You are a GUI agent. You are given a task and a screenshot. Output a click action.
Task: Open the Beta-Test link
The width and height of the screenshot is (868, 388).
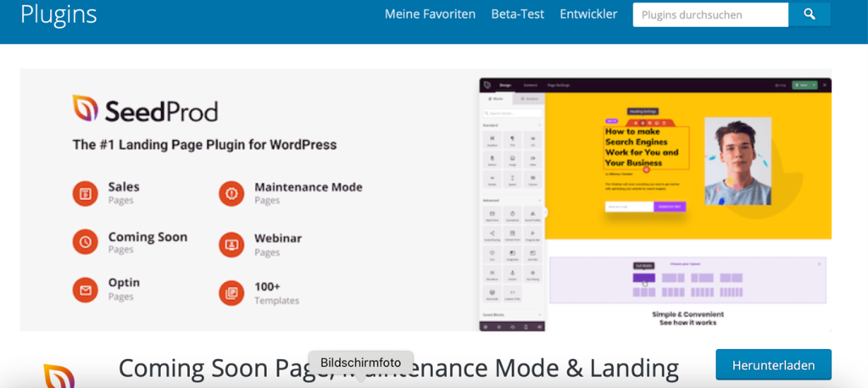coord(518,14)
